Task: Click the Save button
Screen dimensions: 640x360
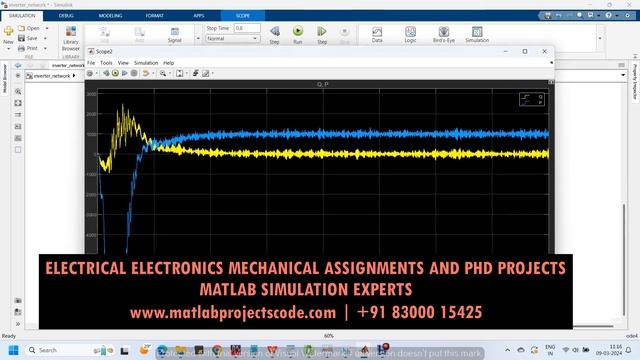Action: tap(28, 38)
